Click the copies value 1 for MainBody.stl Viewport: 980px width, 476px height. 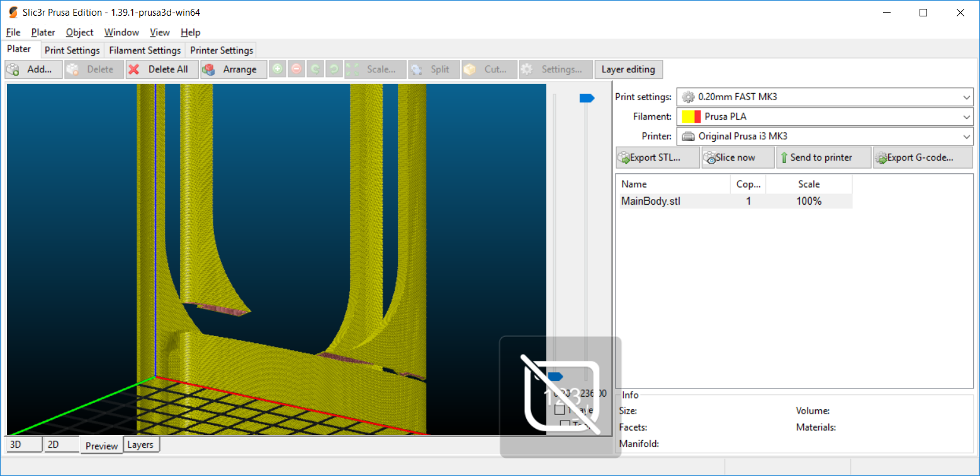(x=748, y=201)
